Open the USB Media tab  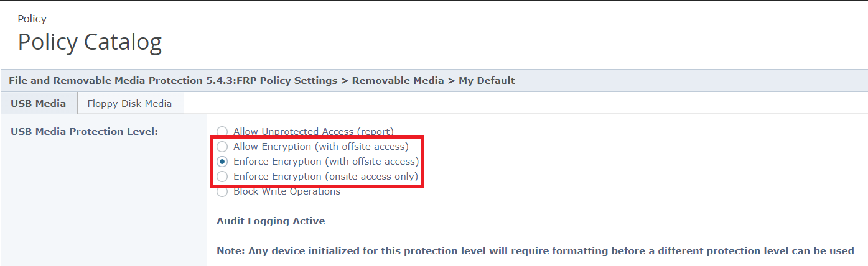click(x=39, y=104)
